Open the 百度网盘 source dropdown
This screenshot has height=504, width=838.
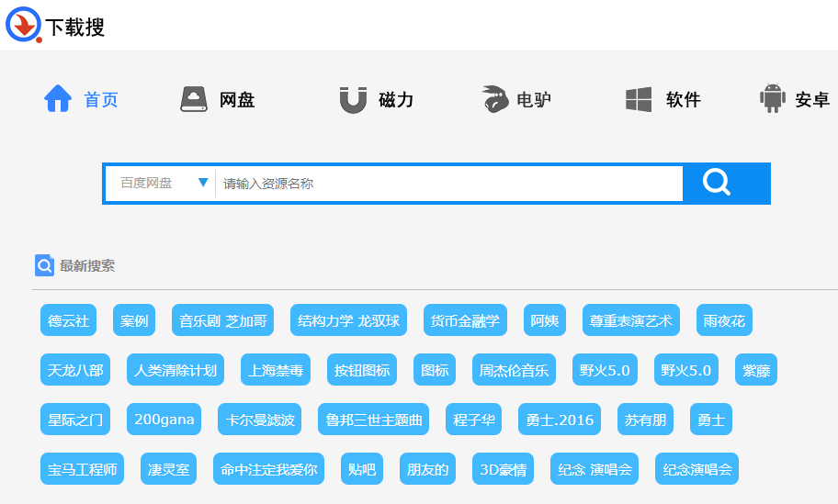click(x=161, y=183)
